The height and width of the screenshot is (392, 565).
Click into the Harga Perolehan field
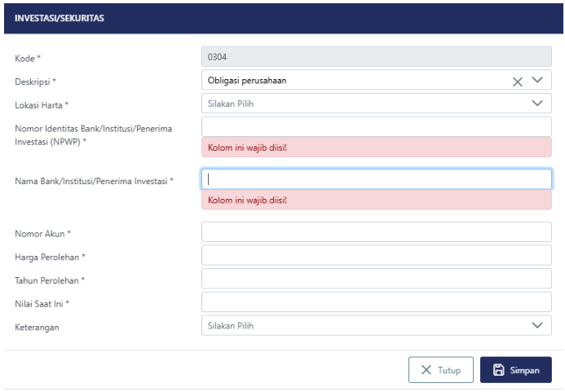(376, 255)
